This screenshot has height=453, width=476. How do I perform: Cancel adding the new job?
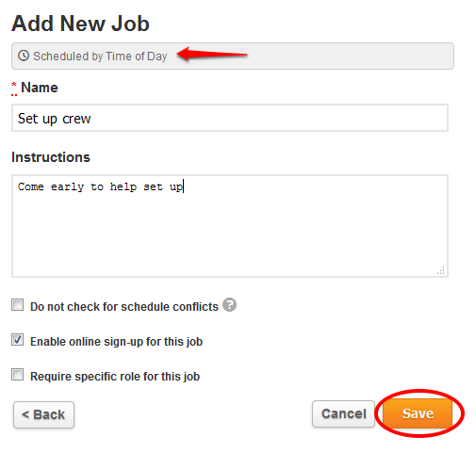point(343,413)
